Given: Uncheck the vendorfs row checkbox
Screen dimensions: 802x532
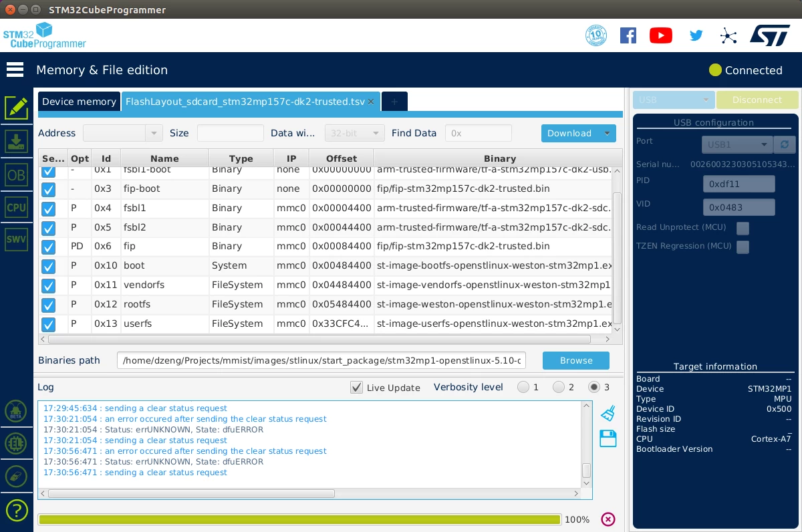Looking at the screenshot, I should click(x=48, y=286).
